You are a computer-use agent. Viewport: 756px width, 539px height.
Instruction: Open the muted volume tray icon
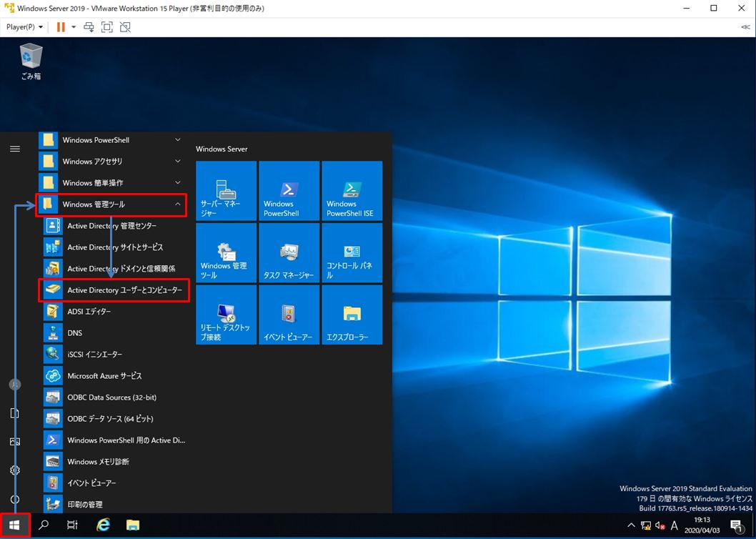[660, 525]
